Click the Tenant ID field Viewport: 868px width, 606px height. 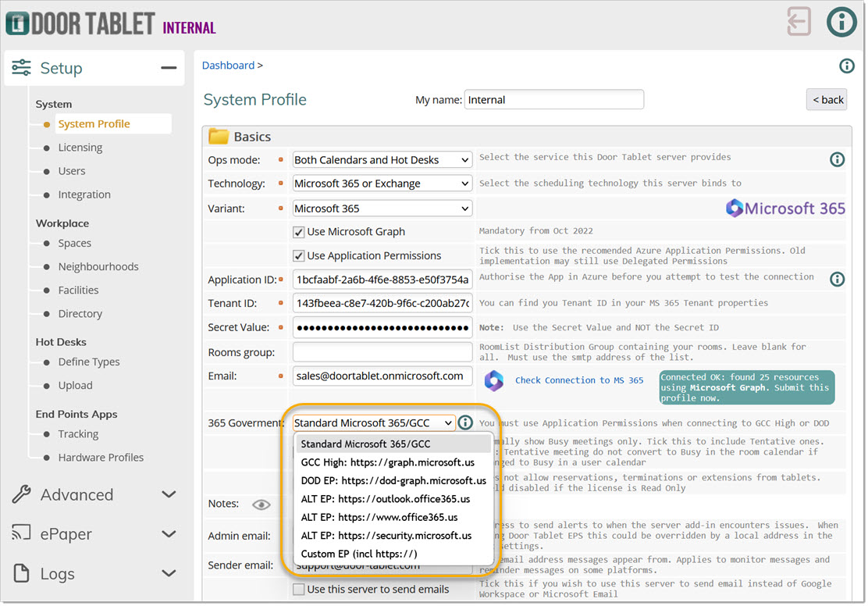[x=382, y=303]
